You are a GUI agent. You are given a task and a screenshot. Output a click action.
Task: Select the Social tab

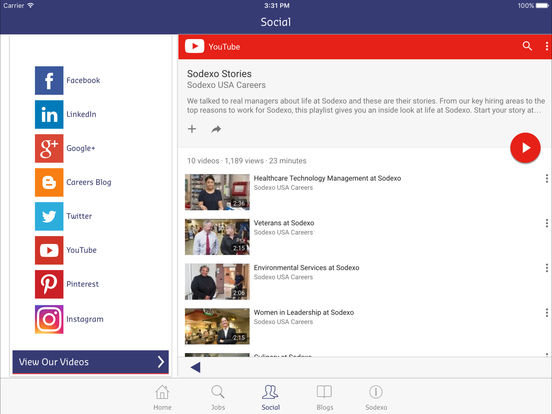[x=270, y=398]
